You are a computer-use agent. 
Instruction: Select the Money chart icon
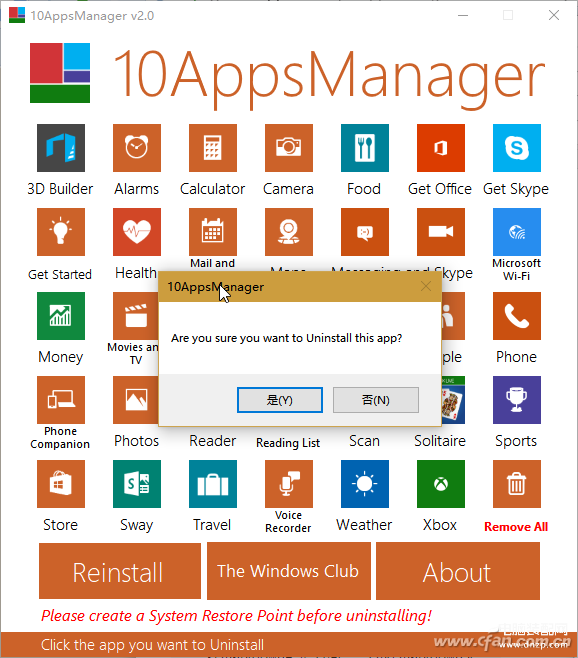pos(61,316)
